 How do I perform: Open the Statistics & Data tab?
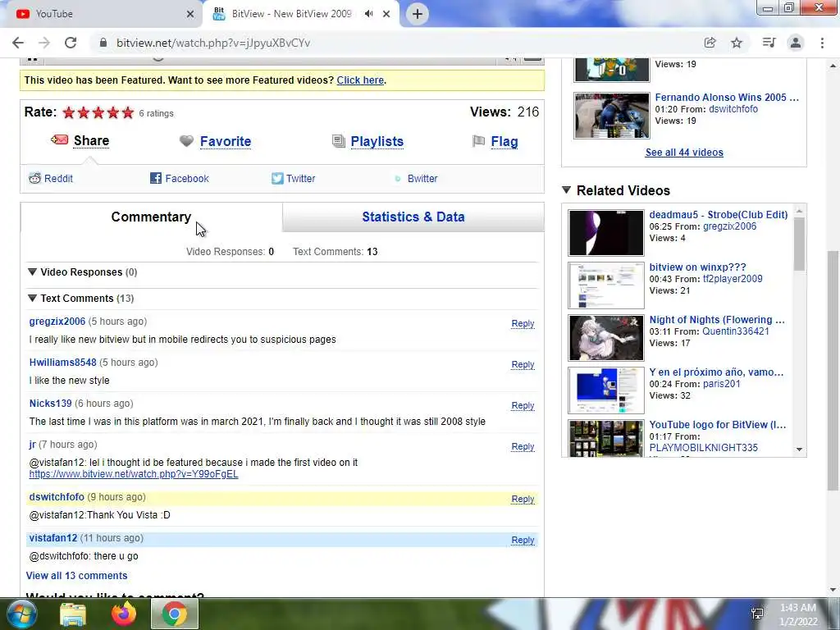coord(413,217)
